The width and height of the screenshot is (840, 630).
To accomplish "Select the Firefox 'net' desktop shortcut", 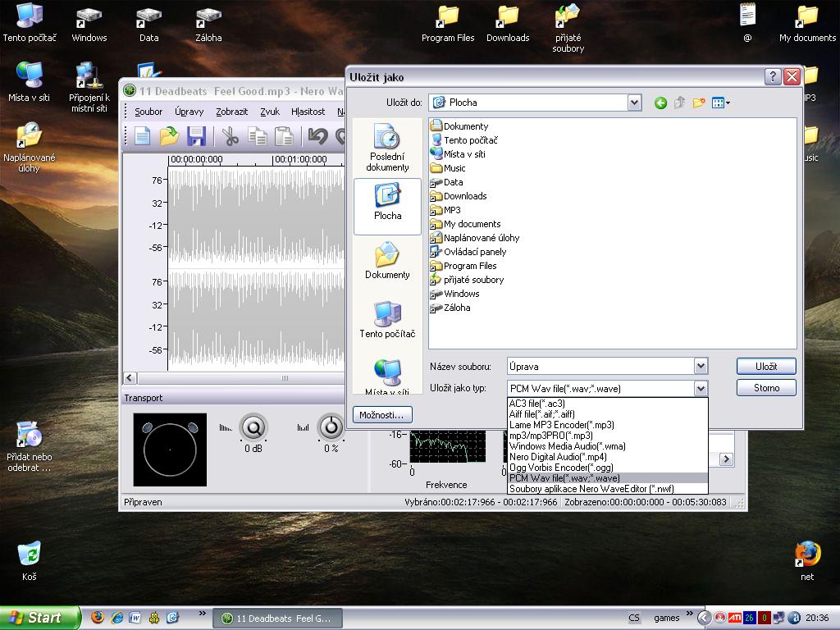I will coord(807,561).
